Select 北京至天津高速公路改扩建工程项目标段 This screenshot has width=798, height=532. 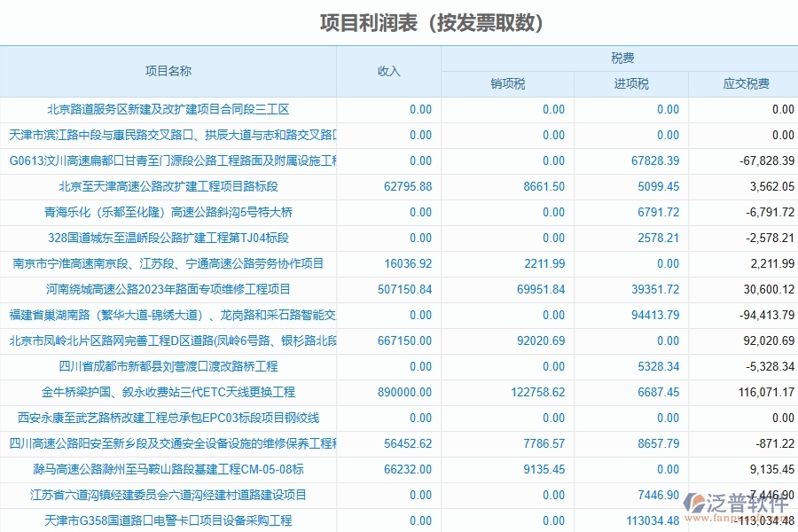point(170,186)
